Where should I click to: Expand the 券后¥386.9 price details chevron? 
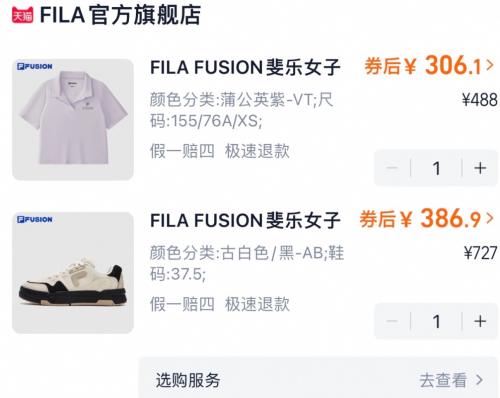click(489, 218)
